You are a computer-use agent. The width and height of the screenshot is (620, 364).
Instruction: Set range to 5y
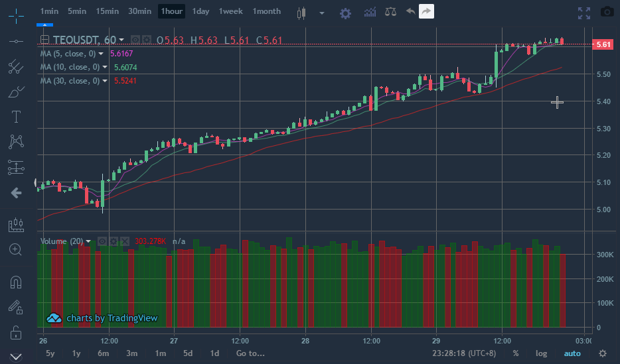tap(50, 353)
